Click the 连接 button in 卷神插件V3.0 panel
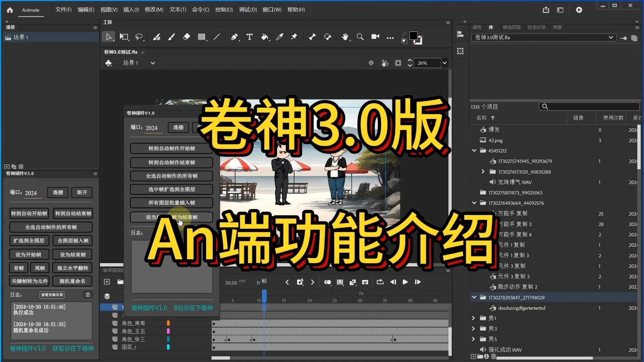The image size is (644, 362). (57, 192)
